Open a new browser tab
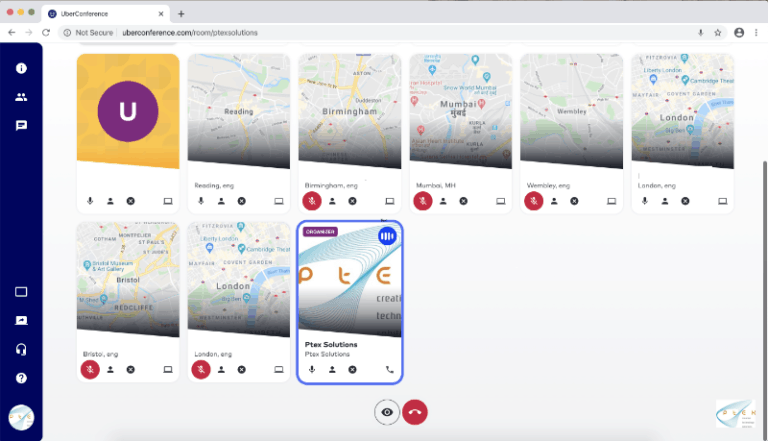This screenshot has width=768, height=441. tap(181, 14)
